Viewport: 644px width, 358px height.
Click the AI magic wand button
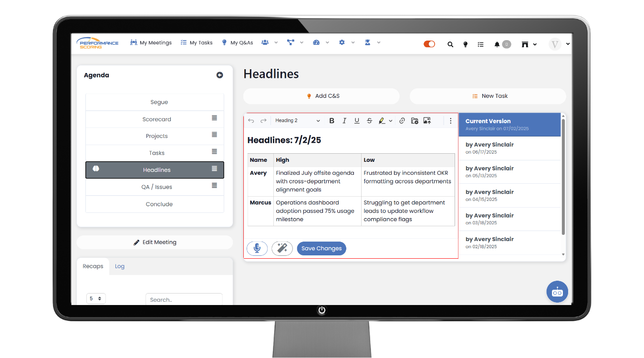[x=282, y=248]
